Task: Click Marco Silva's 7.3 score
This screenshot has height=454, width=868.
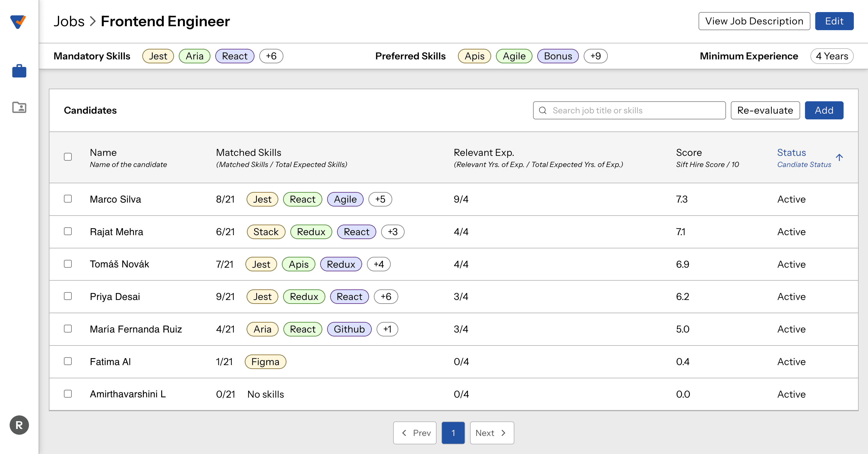Action: [x=682, y=199]
